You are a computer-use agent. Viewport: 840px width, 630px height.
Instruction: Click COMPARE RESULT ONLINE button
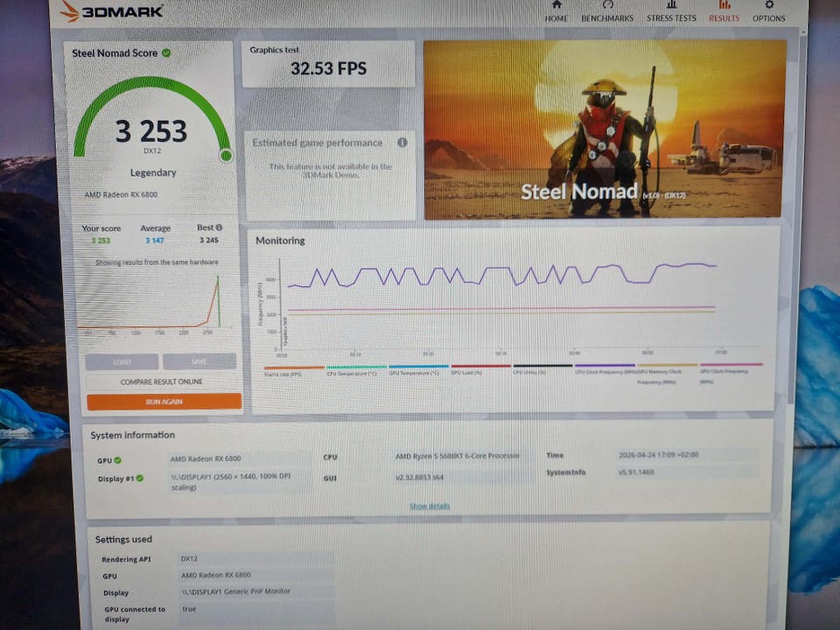(x=161, y=381)
